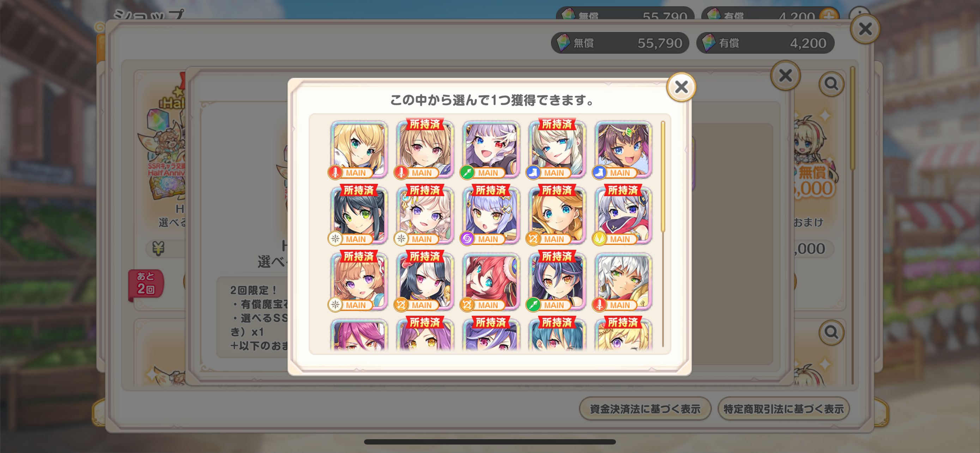
Task: Tap the 無償 free gem counter
Action: (620, 43)
